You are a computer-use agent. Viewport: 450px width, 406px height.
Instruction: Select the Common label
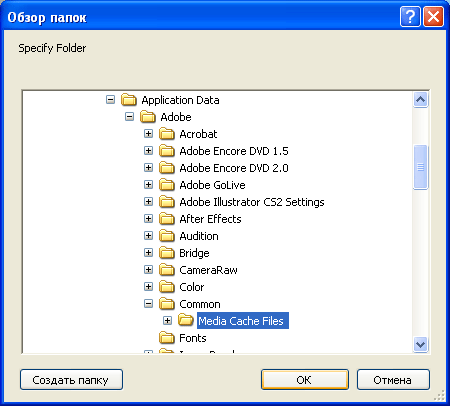pyautogui.click(x=200, y=304)
